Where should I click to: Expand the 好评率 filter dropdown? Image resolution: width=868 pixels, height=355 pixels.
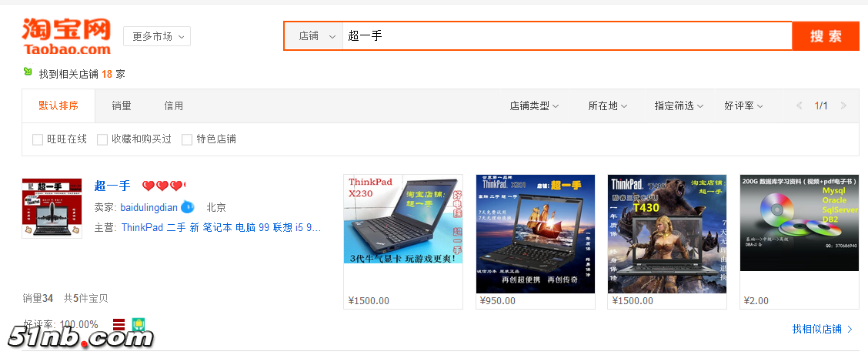[x=743, y=105]
